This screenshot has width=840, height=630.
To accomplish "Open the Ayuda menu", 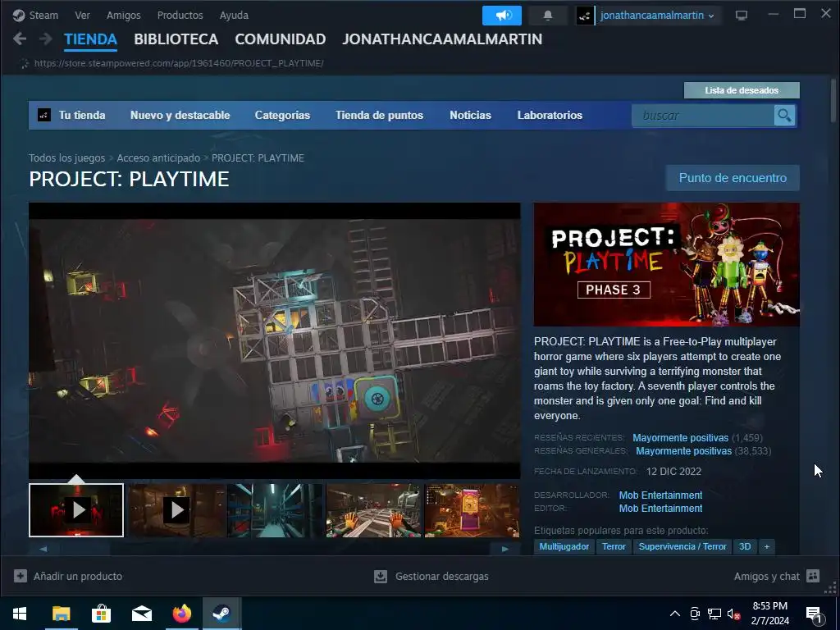I will tap(234, 15).
